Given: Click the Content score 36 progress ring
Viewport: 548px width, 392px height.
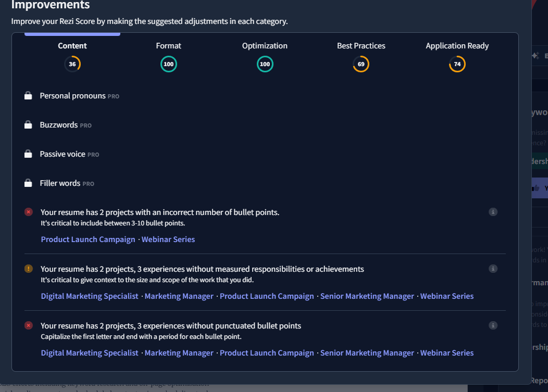Looking at the screenshot, I should pos(72,64).
